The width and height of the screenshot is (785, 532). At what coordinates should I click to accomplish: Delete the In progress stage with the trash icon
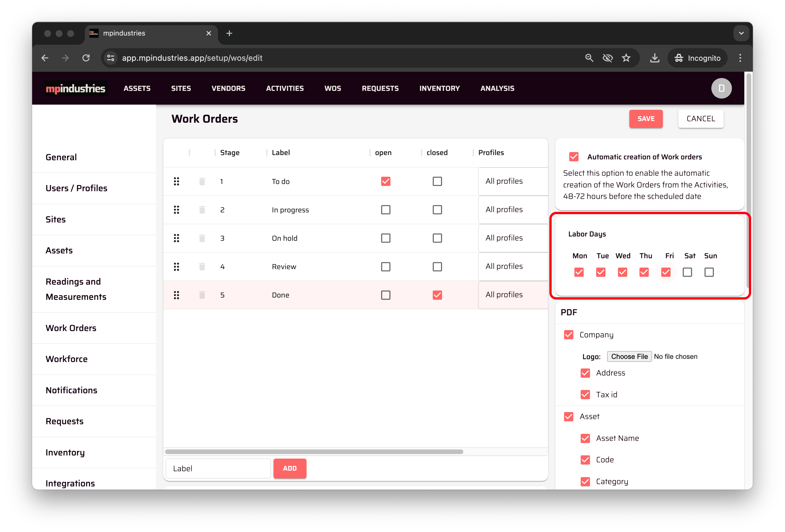(202, 210)
